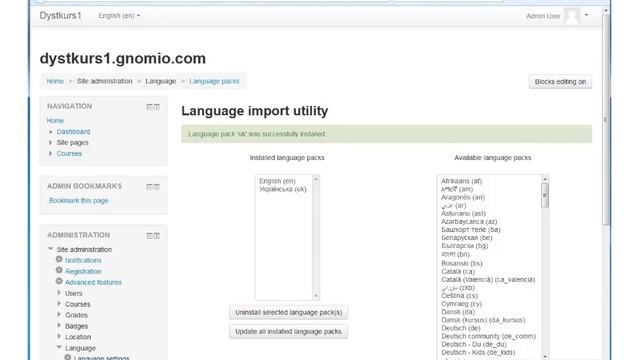Dock the Navigation block

pos(157,107)
